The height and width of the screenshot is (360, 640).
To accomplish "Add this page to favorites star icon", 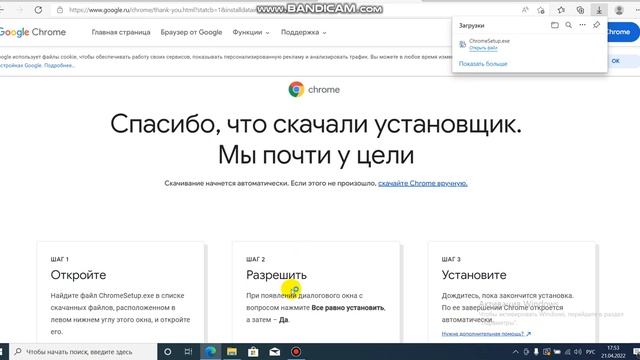I will point(541,10).
